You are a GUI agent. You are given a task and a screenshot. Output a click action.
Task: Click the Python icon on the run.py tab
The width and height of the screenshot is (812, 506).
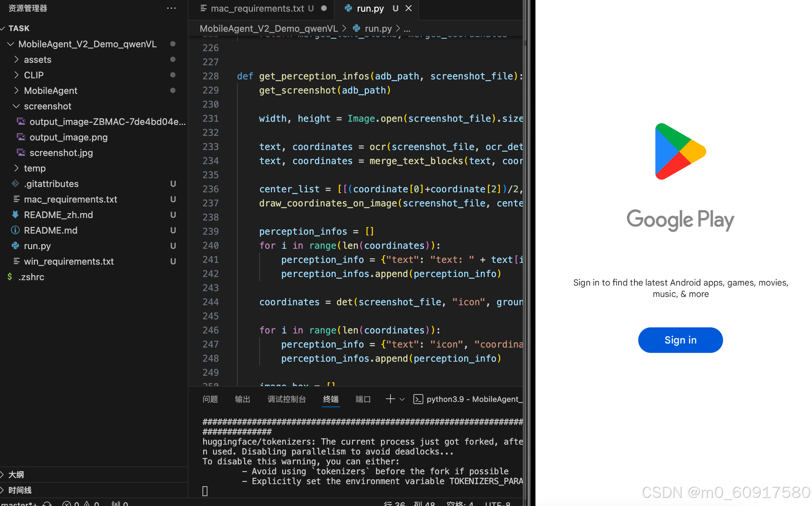348,8
